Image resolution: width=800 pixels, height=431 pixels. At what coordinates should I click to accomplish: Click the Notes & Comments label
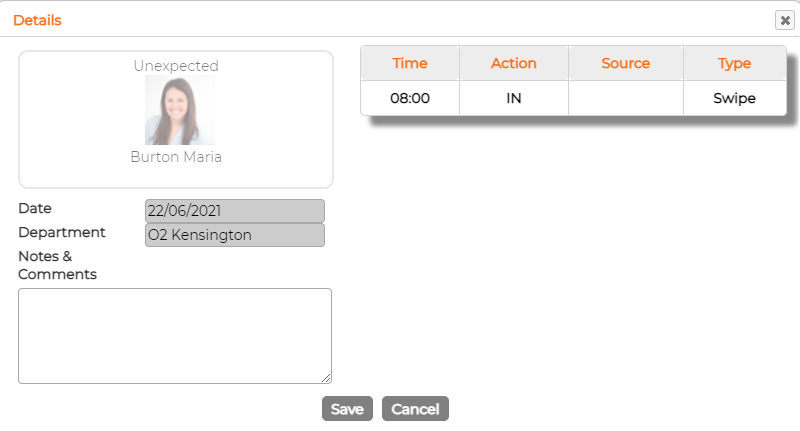coord(58,265)
